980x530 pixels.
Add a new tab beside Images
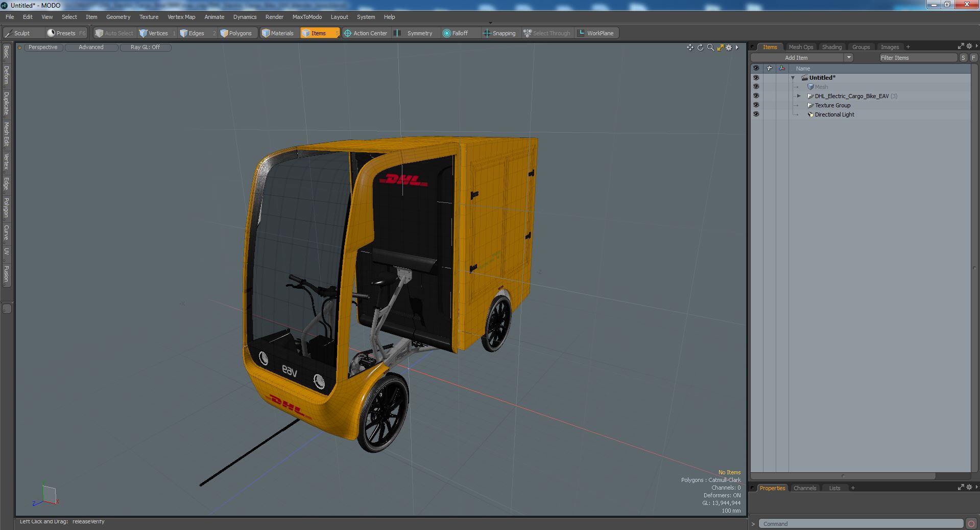[x=907, y=47]
